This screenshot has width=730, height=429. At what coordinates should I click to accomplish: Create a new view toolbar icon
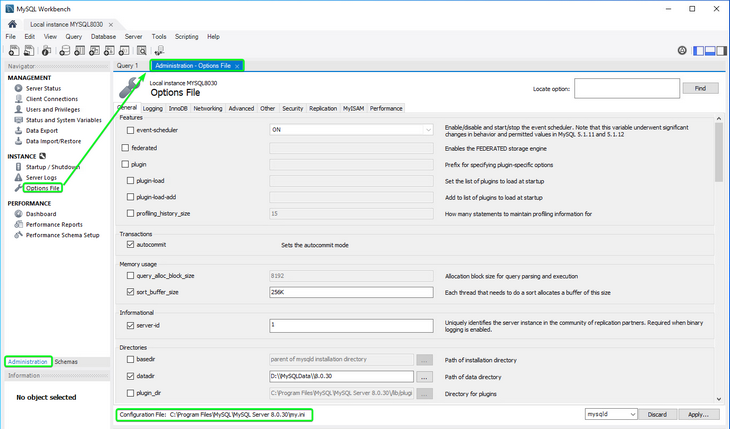(x=95, y=50)
